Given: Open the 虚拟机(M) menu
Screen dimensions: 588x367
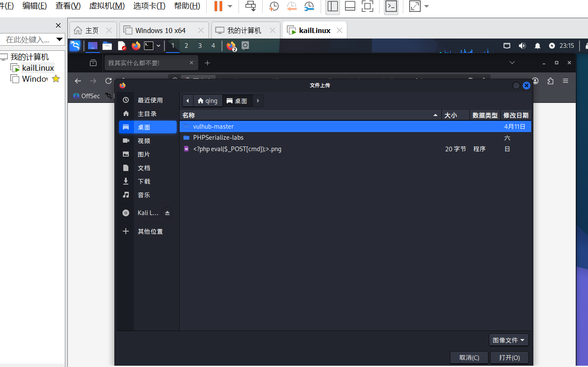Looking at the screenshot, I should coord(107,6).
